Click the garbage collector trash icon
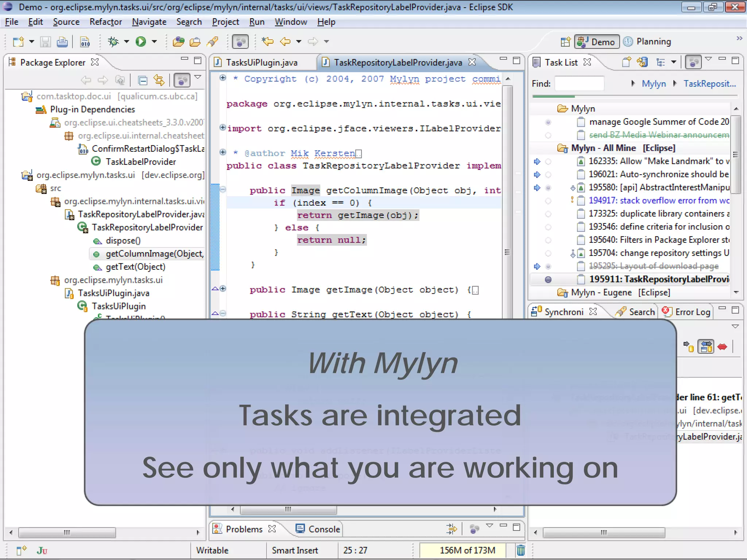The height and width of the screenshot is (560, 747). point(521,550)
